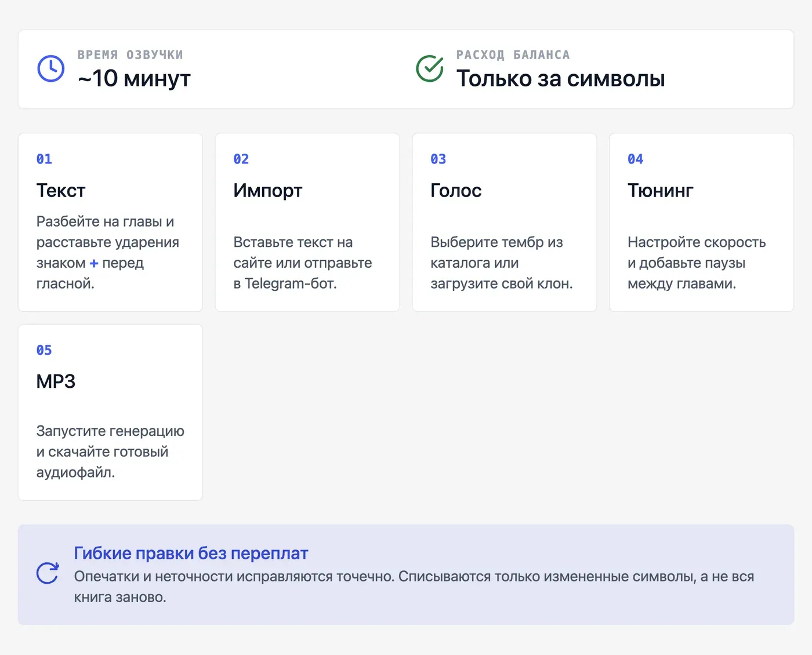The width and height of the screenshot is (812, 655).
Task: Click the "Настройте скорость" description text
Action: (697, 263)
